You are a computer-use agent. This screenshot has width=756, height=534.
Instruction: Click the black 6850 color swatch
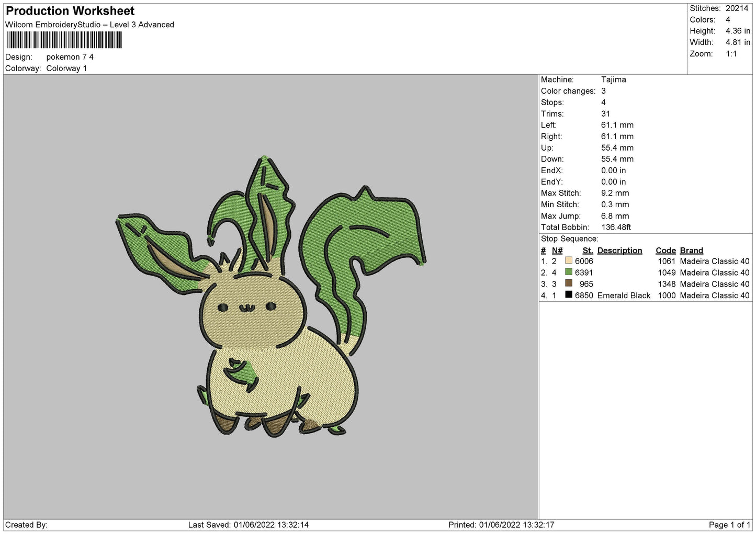569,295
